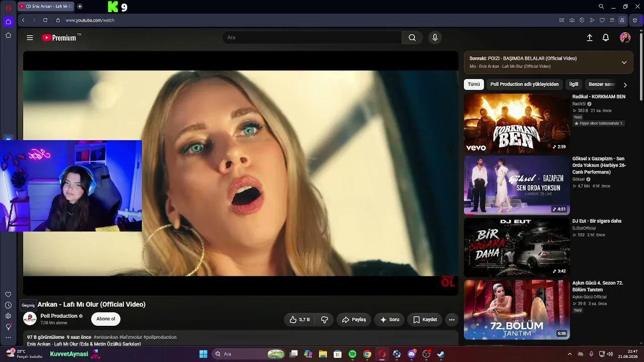Viewport: 644px width, 362px height.
Task: Open Steam from the taskbar
Action: pyautogui.click(x=441, y=354)
